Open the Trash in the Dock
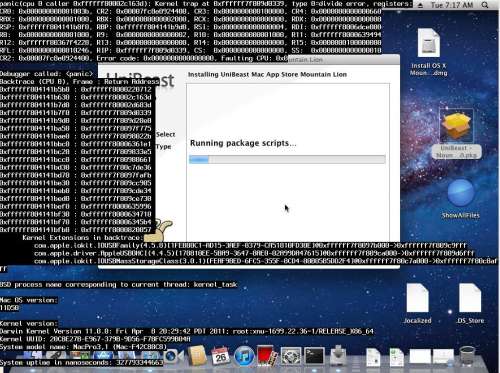The height and width of the screenshot is (373, 500). (x=467, y=356)
